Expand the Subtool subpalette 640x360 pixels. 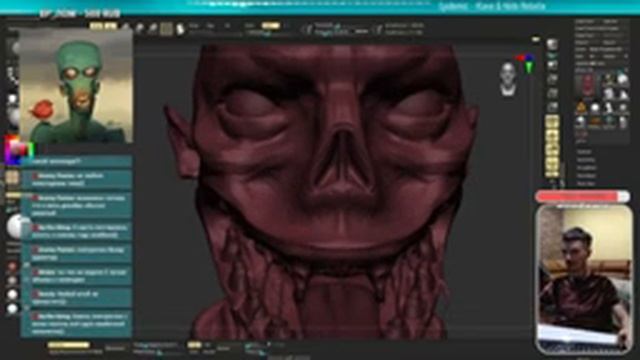(x=584, y=152)
